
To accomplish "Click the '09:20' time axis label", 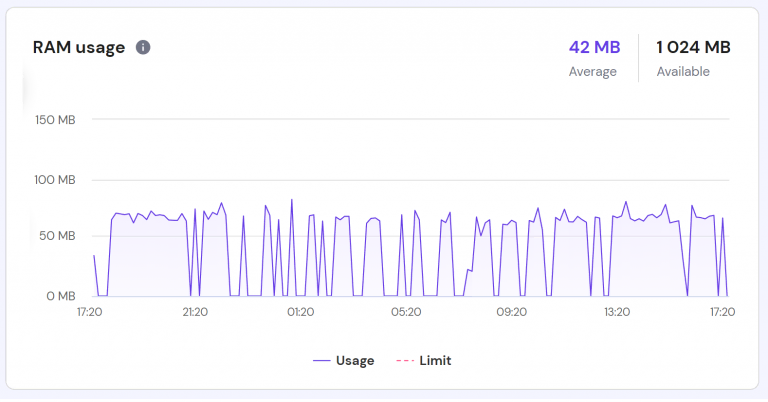I will (x=511, y=312).
